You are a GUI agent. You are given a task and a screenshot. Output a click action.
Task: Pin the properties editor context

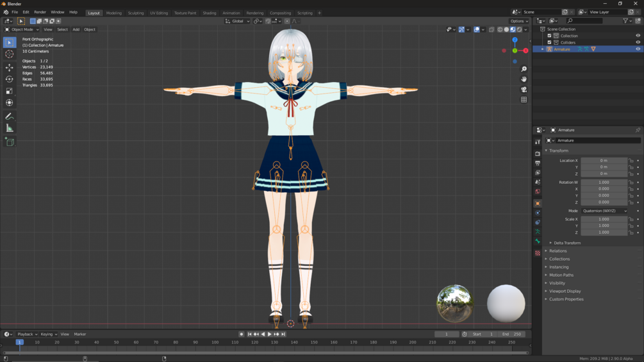coord(638,130)
